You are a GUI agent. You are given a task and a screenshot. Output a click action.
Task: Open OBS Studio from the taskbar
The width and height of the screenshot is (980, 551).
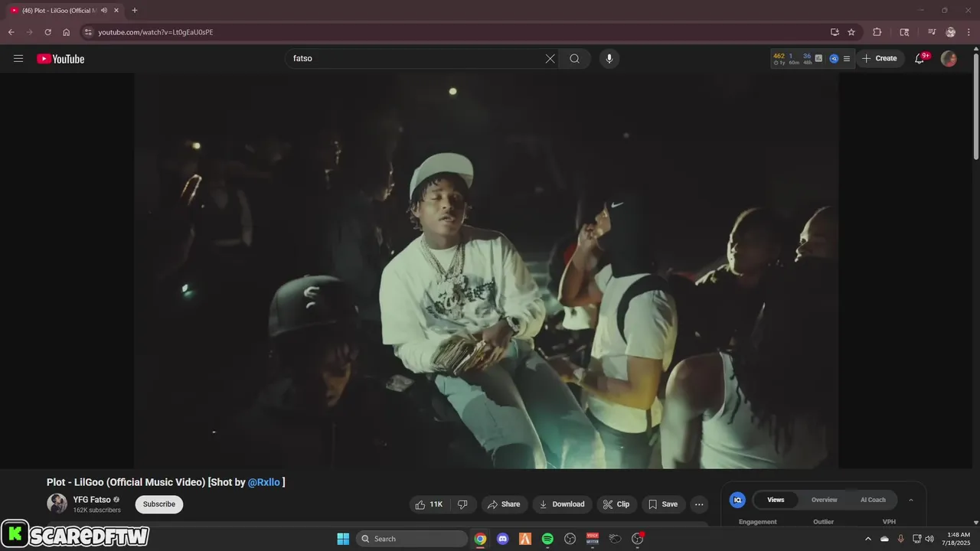point(570,539)
